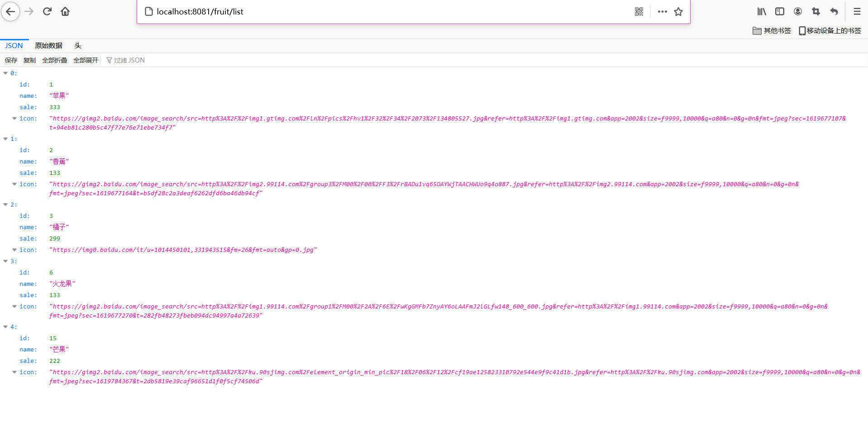Open the hamburger menu icon

[856, 11]
